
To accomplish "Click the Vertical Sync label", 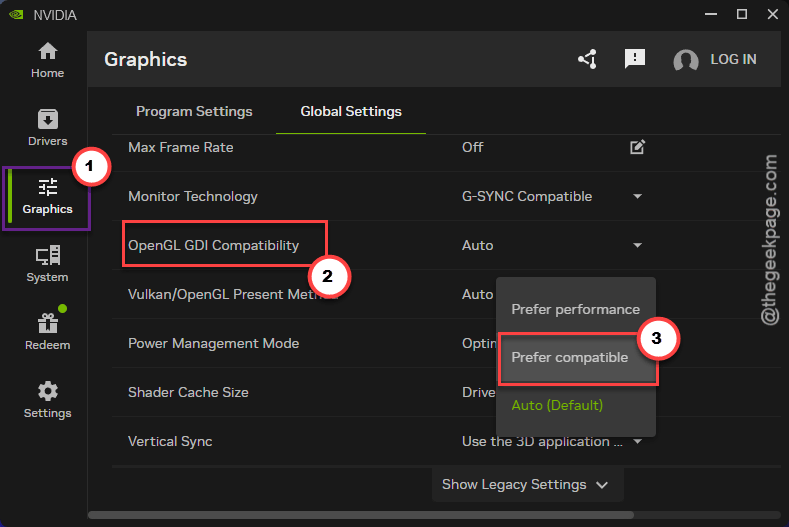I will [x=170, y=441].
